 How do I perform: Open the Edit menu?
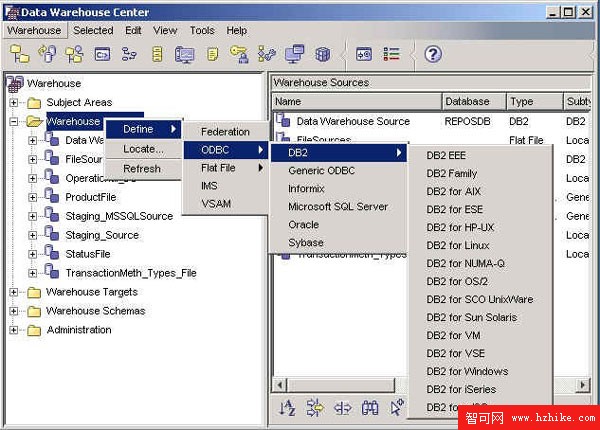click(x=133, y=30)
